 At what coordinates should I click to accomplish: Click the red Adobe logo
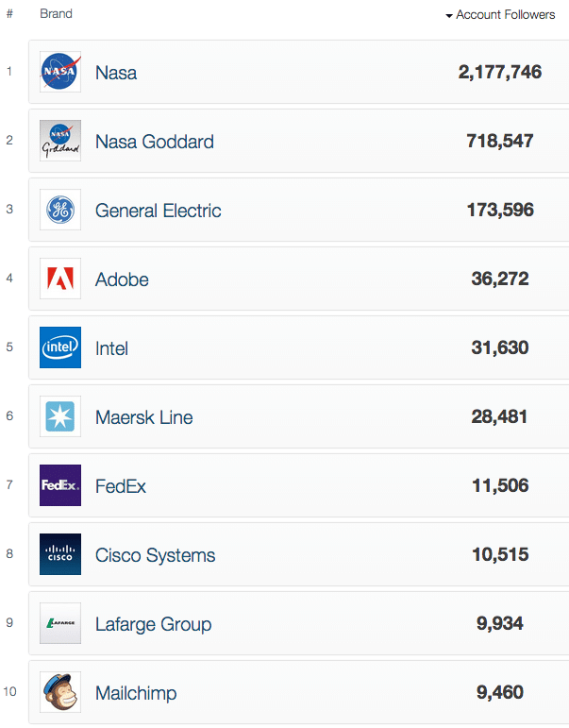pyautogui.click(x=60, y=279)
